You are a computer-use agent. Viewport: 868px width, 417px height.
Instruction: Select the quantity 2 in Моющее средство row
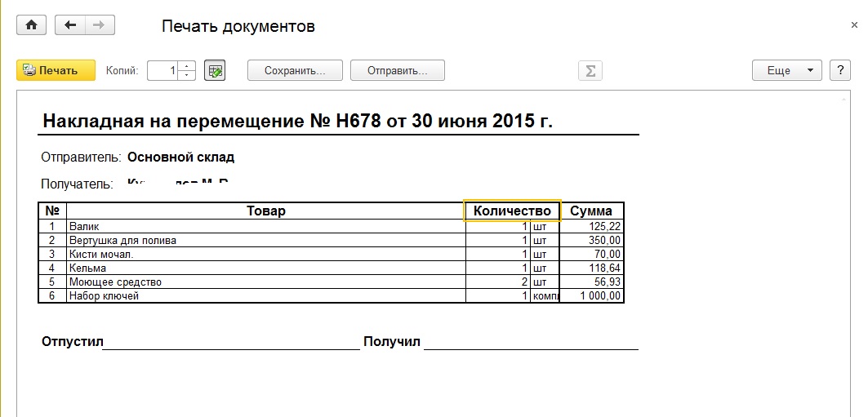497,282
